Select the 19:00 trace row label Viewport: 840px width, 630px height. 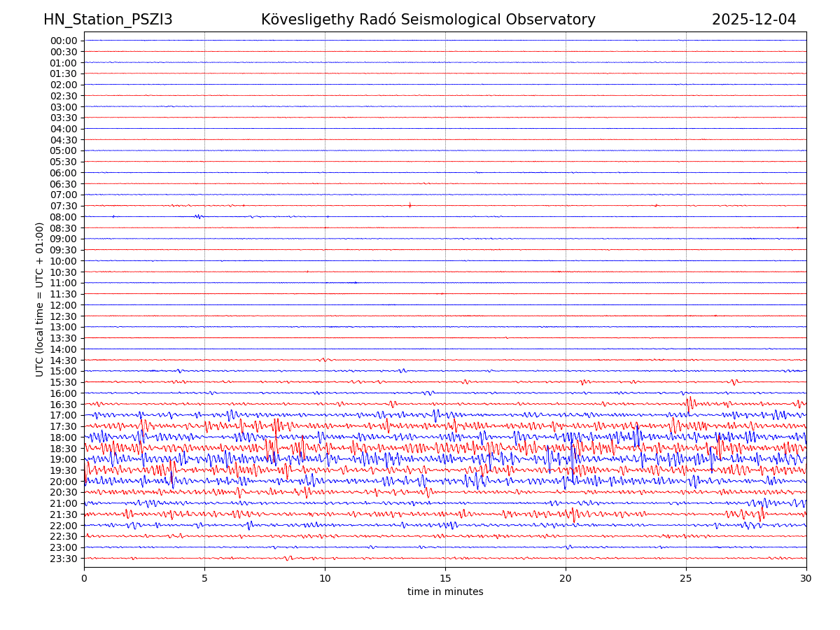[x=63, y=459]
